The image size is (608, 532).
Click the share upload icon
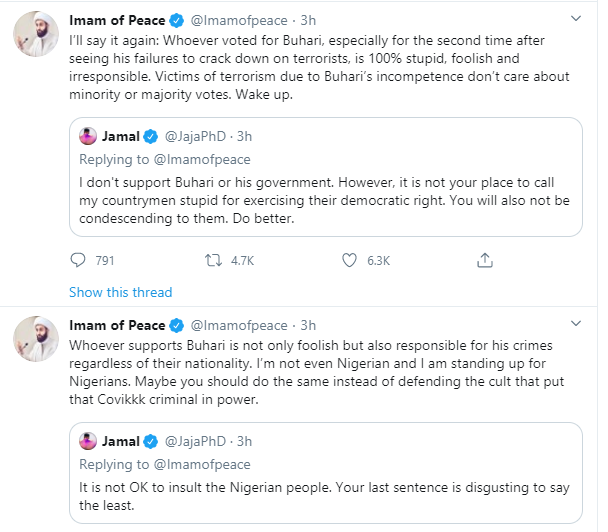485,260
